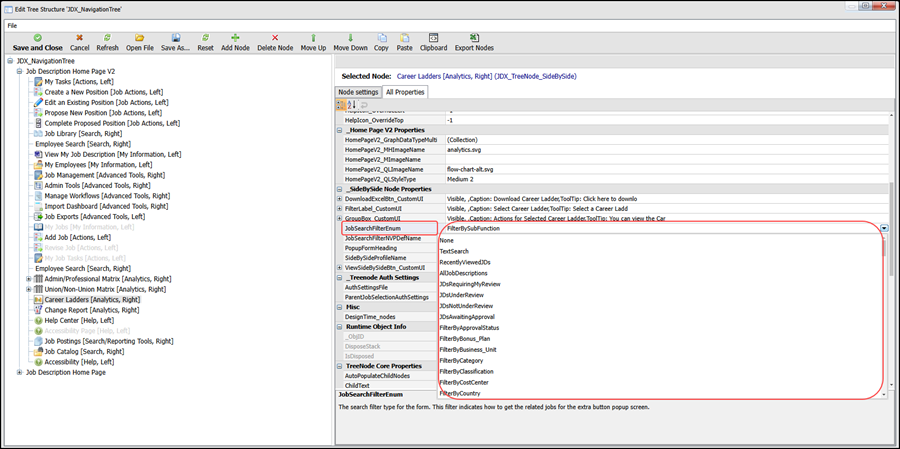
Task: Expand the FilterLabel_CustomUI property
Action: [x=339, y=208]
